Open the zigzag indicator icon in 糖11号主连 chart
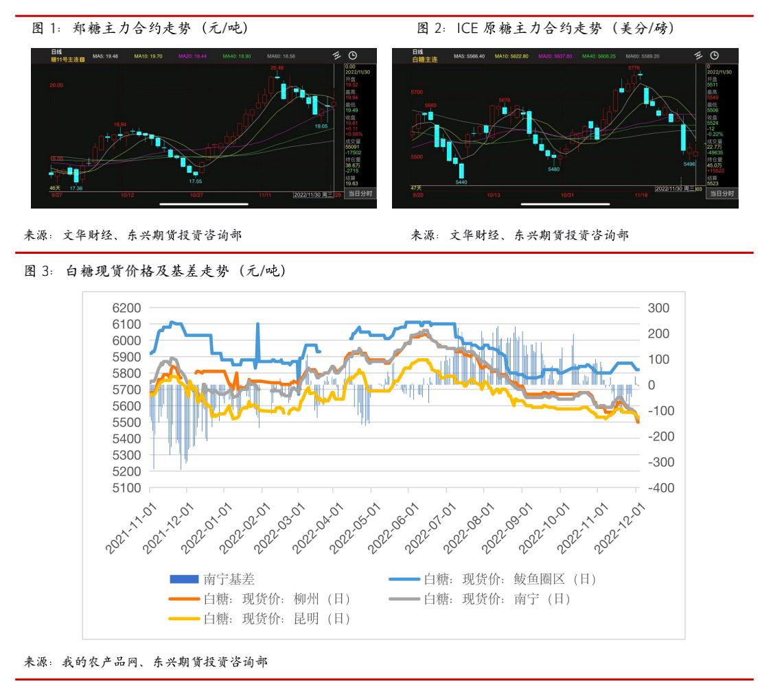This screenshot has height=697, width=784. [336, 56]
